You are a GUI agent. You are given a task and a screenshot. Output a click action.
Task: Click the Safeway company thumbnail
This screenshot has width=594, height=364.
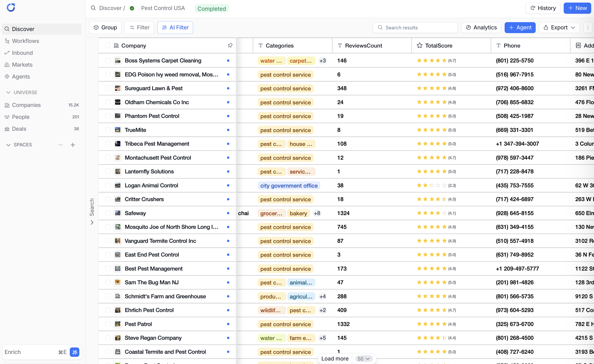pyautogui.click(x=118, y=213)
